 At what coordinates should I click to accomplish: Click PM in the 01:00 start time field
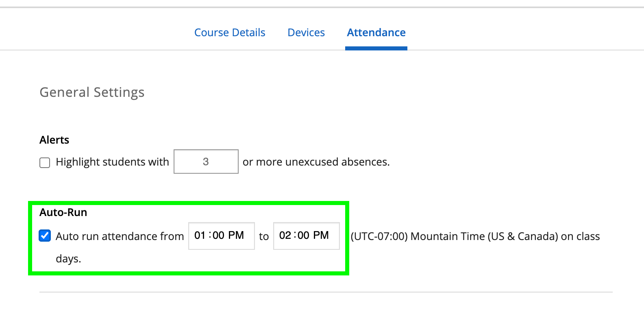pos(236,236)
